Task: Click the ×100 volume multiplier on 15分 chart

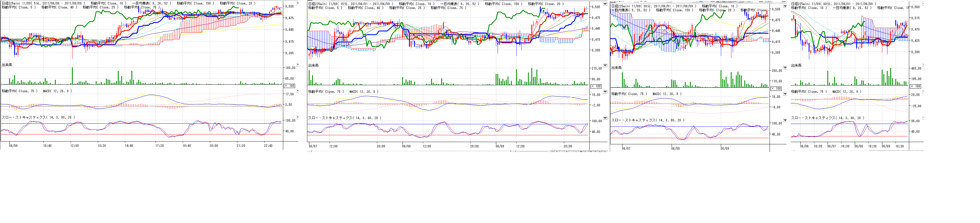Action: pos(596,86)
